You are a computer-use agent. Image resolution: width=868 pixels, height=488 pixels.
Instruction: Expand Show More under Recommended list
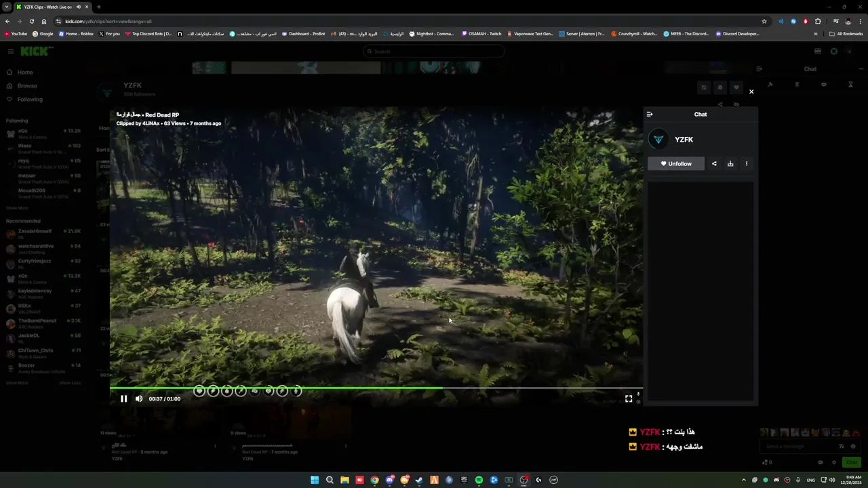pyautogui.click(x=17, y=383)
